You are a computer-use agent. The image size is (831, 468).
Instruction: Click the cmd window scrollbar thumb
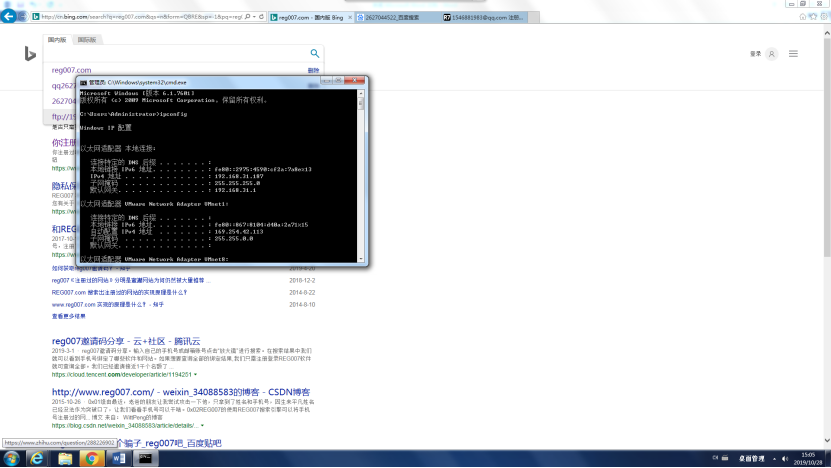click(361, 103)
